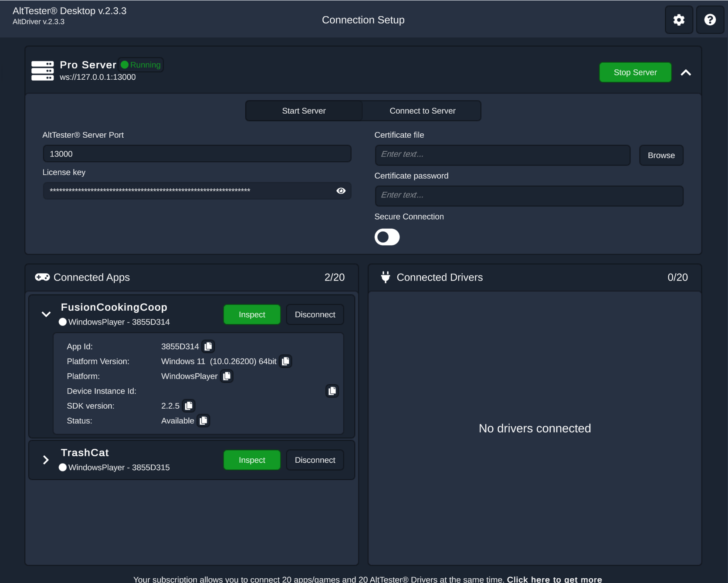Screen dimensions: 728x583
Task: Stop the running Pro Server
Action: click(635, 72)
